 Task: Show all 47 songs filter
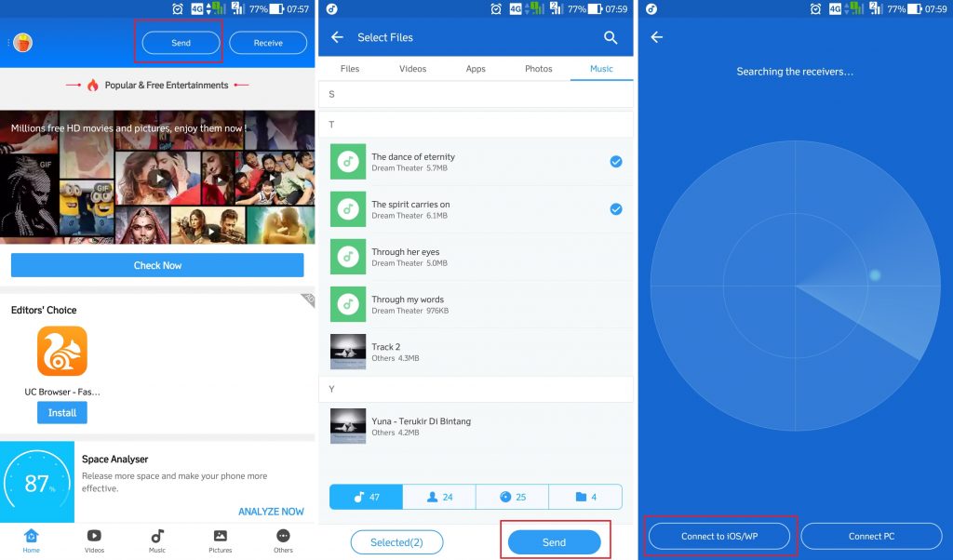coord(366,497)
